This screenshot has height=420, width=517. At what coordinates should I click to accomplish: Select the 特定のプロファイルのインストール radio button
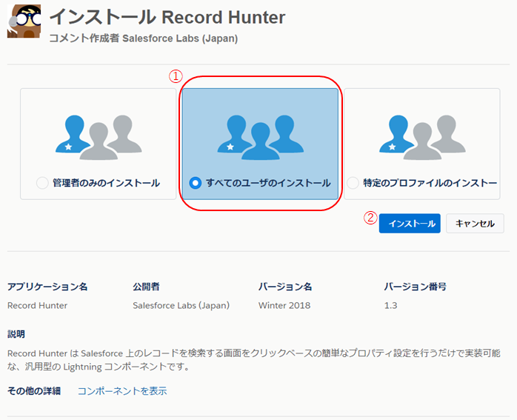tap(353, 183)
